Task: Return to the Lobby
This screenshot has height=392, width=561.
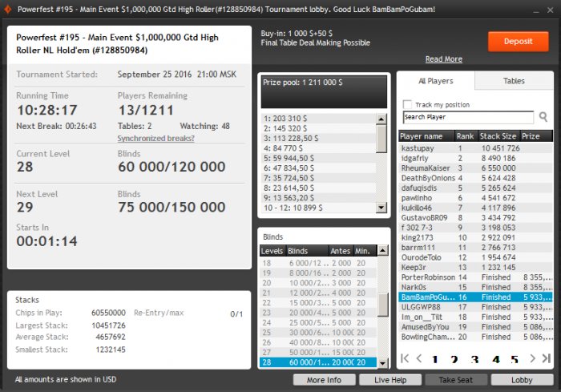Action: point(522,380)
